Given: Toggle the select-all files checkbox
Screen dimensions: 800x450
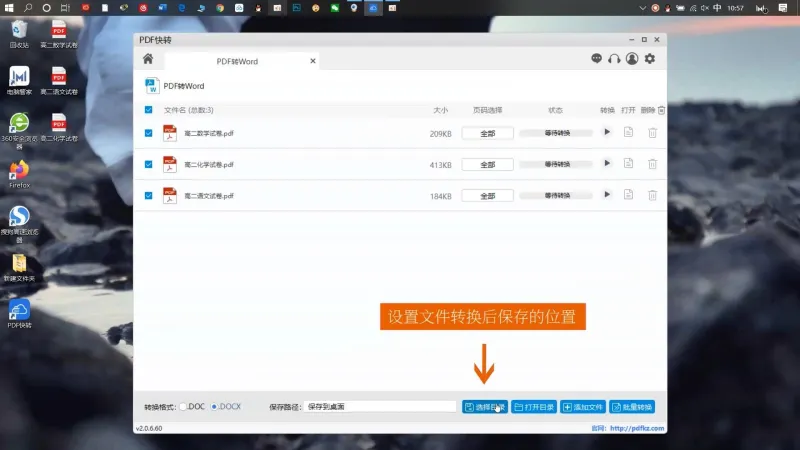Looking at the screenshot, I should [148, 110].
